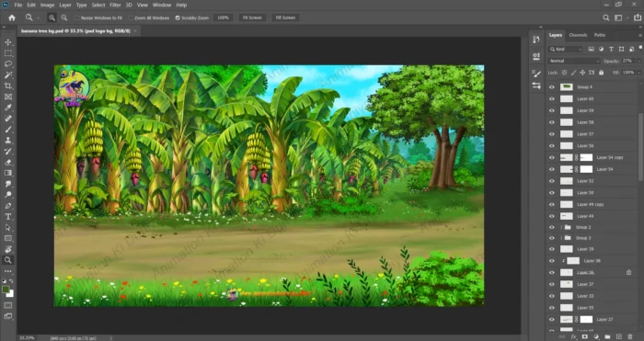Open the Fill slider dropdown arrow
The image size is (644, 341).
[x=638, y=73]
